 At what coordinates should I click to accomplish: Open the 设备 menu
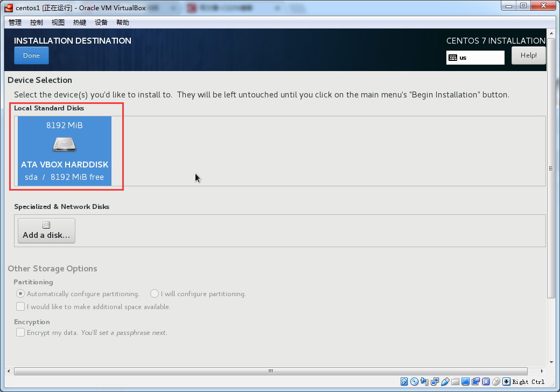(101, 23)
